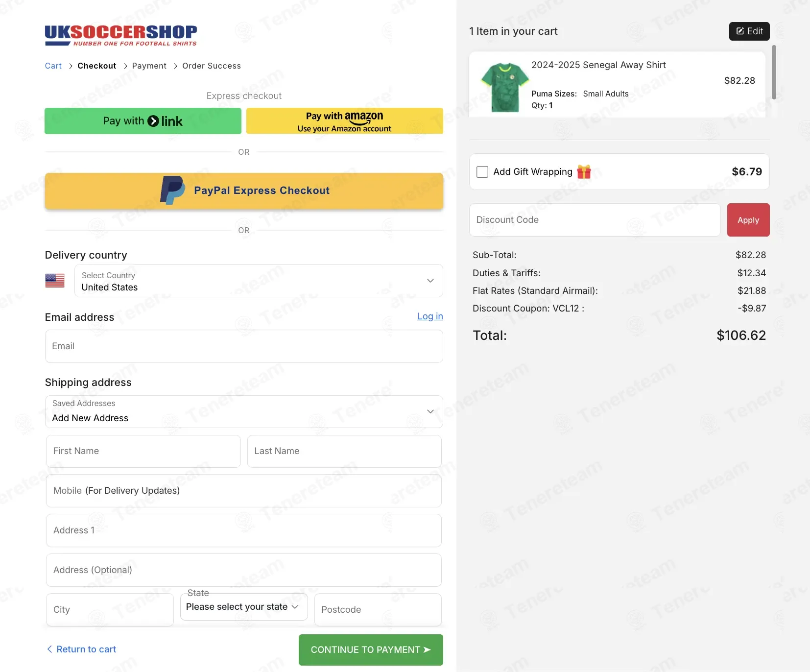Tick the Add Gift Wrapping checkbox
This screenshot has width=810, height=672.
tap(482, 172)
